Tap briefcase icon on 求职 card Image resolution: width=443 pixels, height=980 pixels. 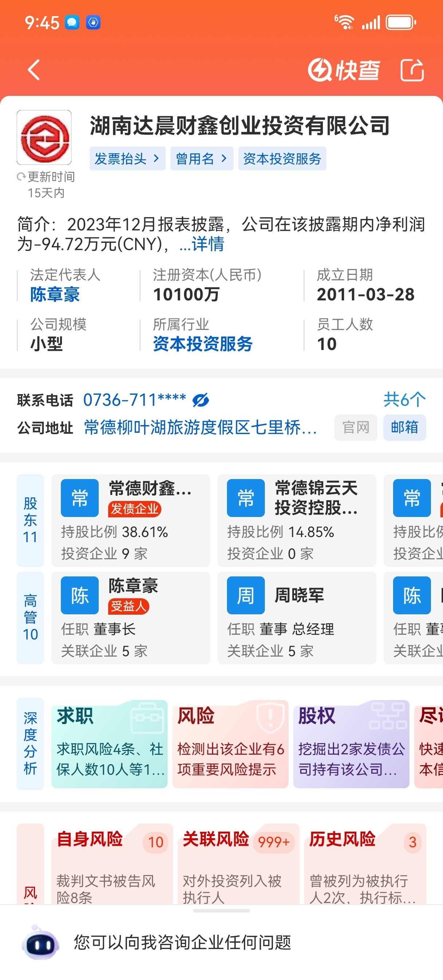[147, 718]
